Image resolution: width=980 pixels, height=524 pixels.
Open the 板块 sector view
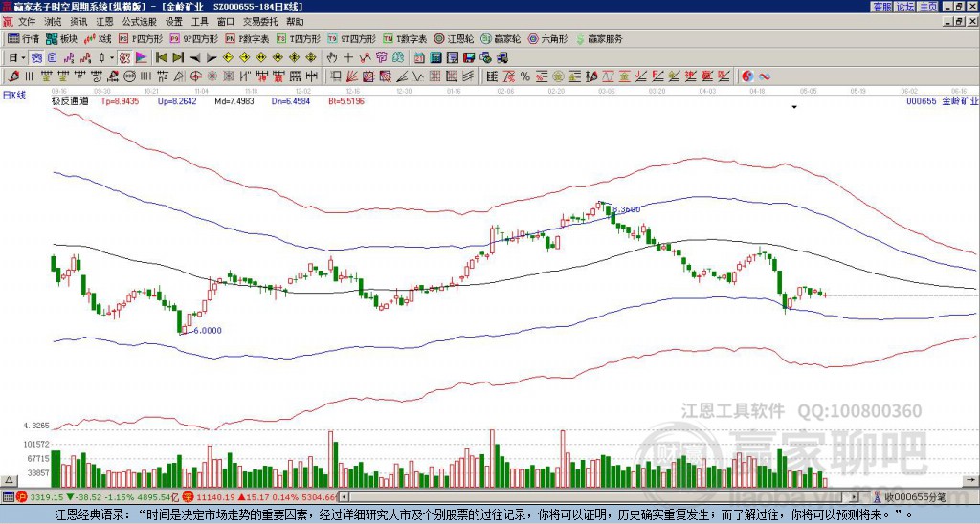[61, 38]
